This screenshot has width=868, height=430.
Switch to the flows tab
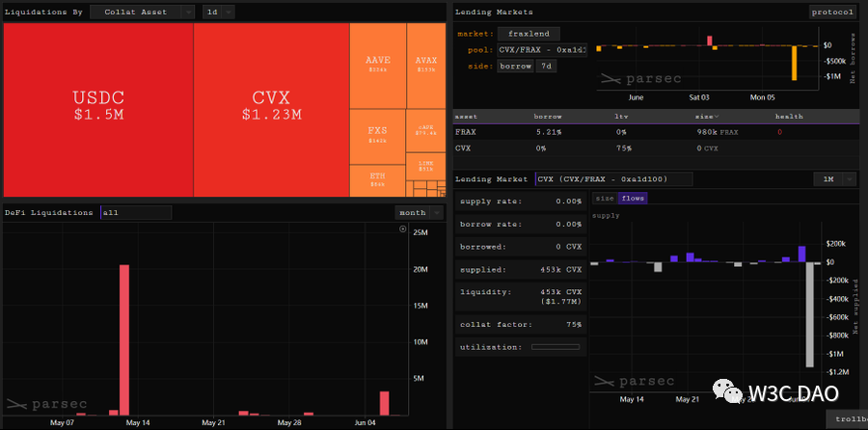tap(633, 198)
